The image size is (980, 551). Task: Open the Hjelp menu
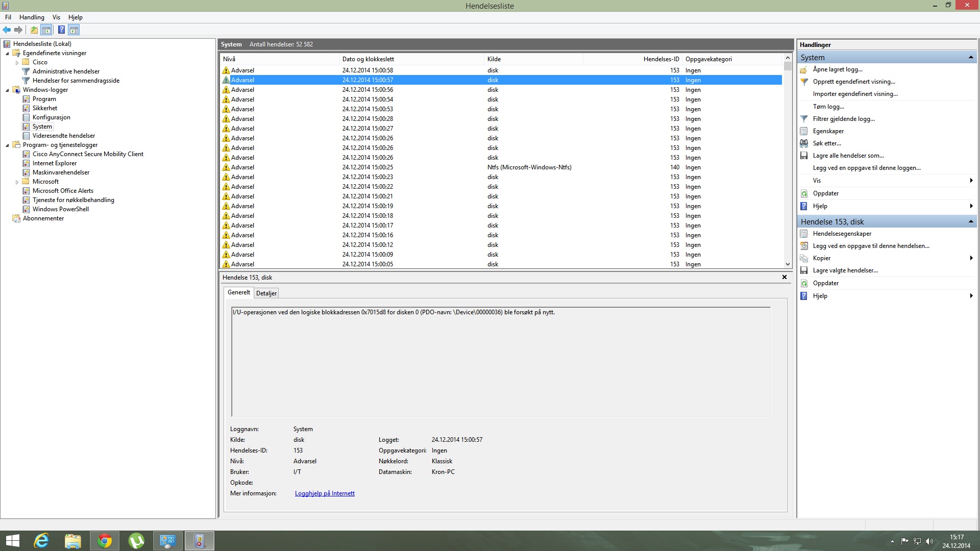(x=76, y=17)
